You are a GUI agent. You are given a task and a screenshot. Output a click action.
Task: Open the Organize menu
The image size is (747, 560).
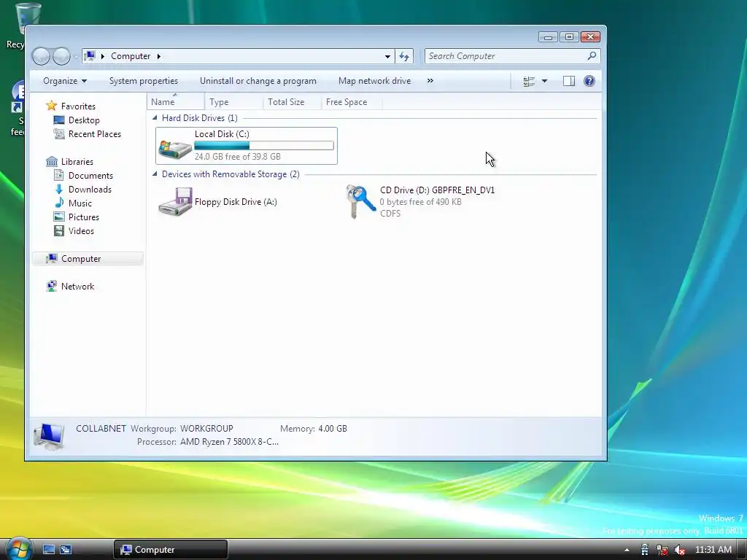pyautogui.click(x=65, y=81)
